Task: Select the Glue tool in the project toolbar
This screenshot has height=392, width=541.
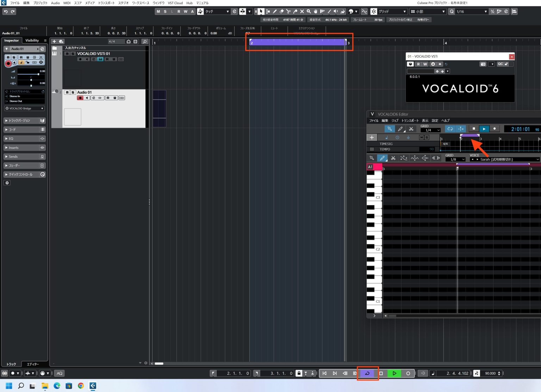Action: point(295,12)
